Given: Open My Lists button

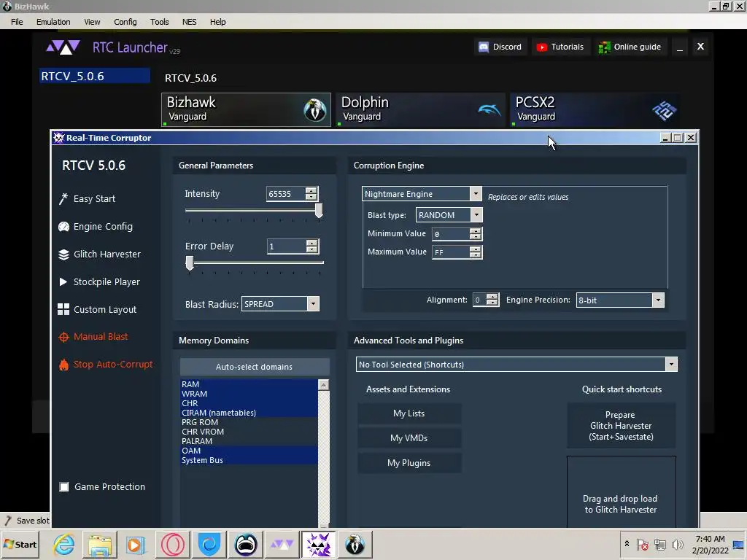Looking at the screenshot, I should [409, 413].
